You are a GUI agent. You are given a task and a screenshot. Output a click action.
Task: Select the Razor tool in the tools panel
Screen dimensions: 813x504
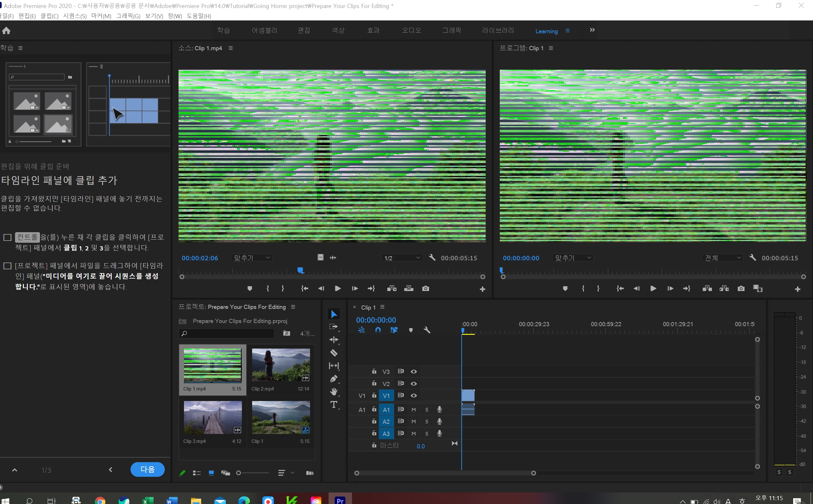pyautogui.click(x=334, y=353)
